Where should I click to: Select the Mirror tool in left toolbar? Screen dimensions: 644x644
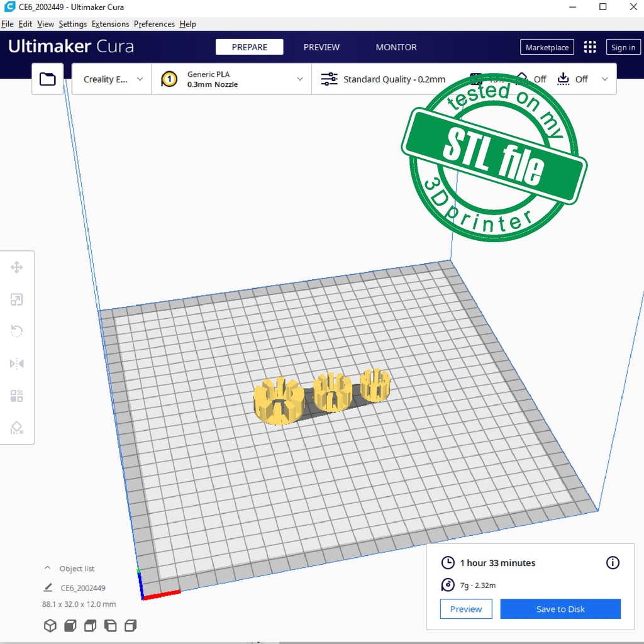17,364
